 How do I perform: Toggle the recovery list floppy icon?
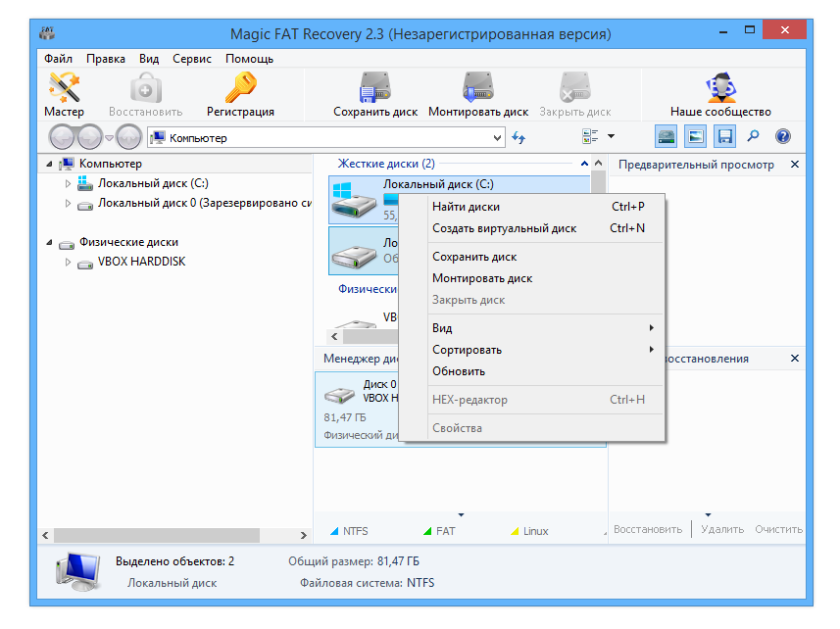point(724,136)
